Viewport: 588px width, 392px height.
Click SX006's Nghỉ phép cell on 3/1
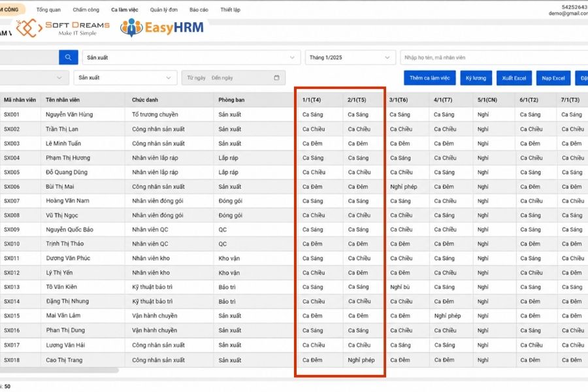(x=404, y=187)
